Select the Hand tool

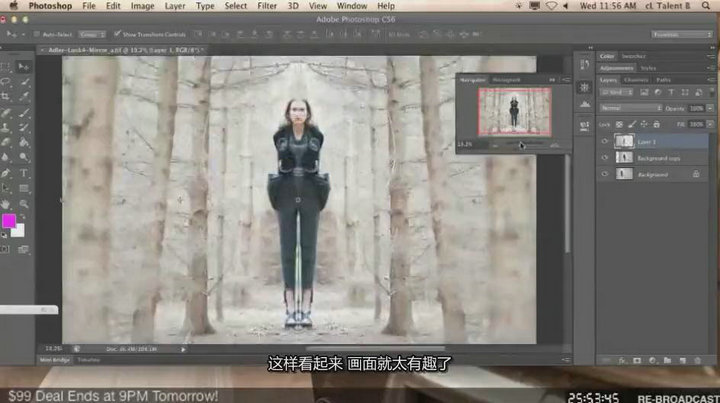point(7,201)
